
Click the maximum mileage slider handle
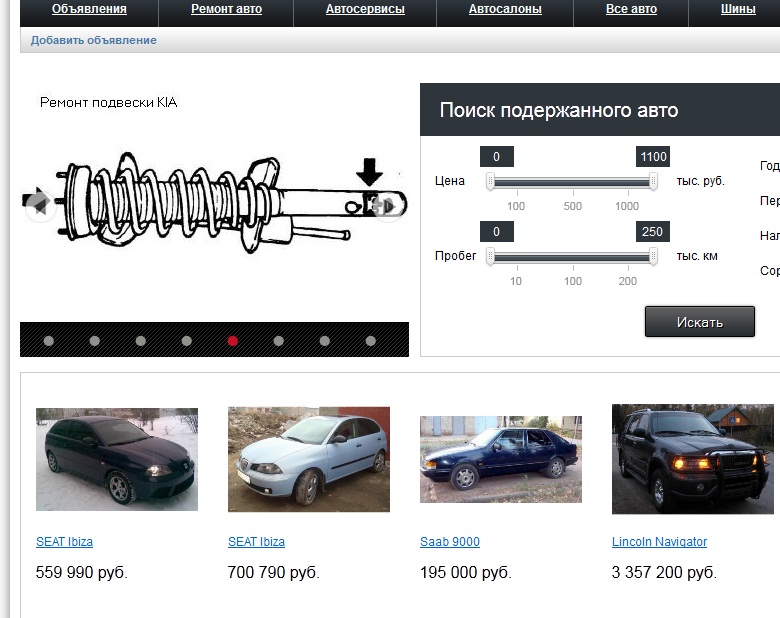coord(653,256)
